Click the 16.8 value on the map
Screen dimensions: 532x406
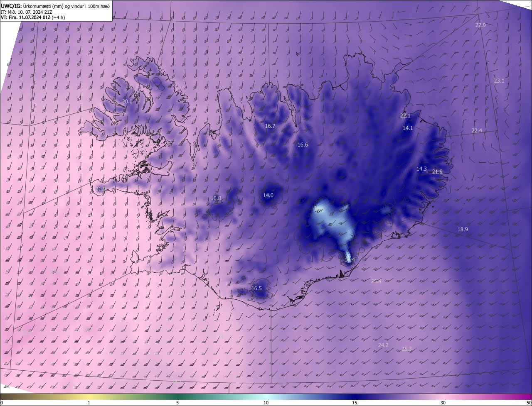pos(216,198)
